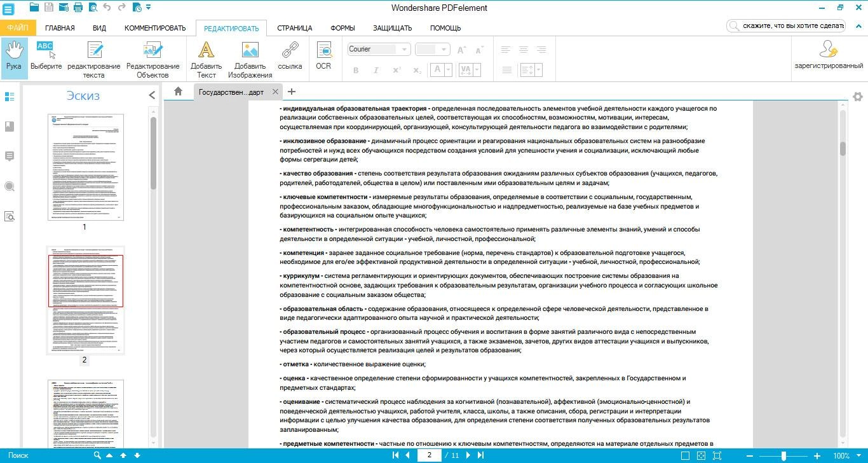Click the recent document clock icon

138,8
